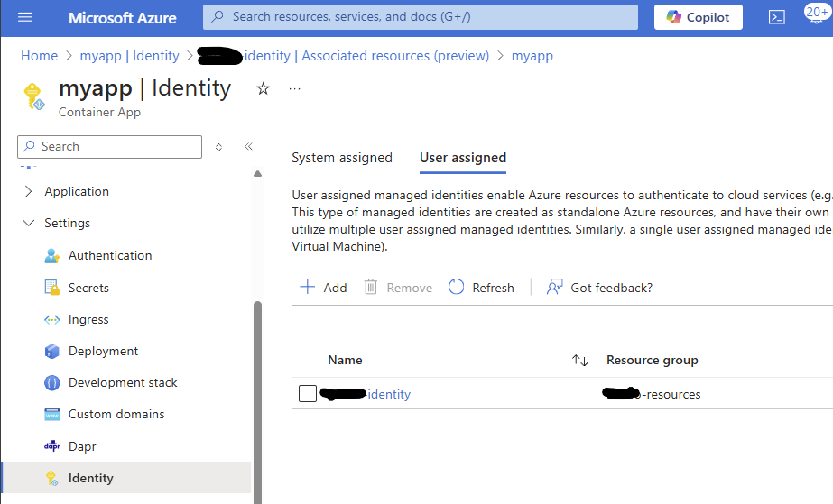Viewport: 833px width, 504px height.
Task: Open Development stack settings
Action: (x=123, y=382)
